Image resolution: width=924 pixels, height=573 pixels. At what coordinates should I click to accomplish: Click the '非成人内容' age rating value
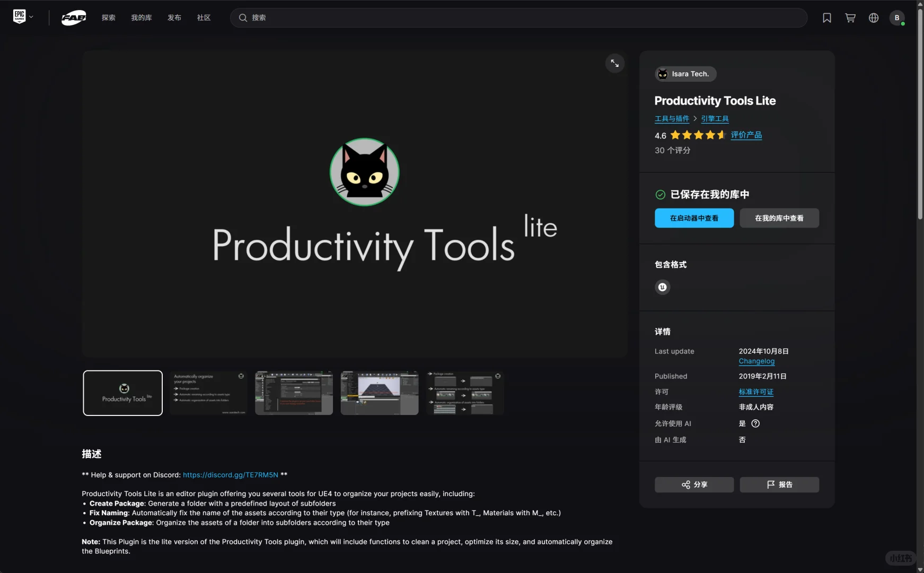tap(756, 407)
